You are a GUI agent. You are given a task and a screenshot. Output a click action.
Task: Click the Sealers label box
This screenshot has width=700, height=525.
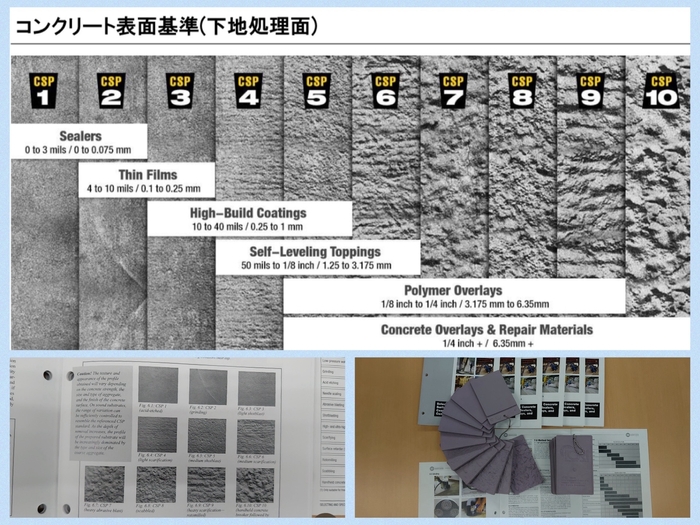(x=80, y=141)
